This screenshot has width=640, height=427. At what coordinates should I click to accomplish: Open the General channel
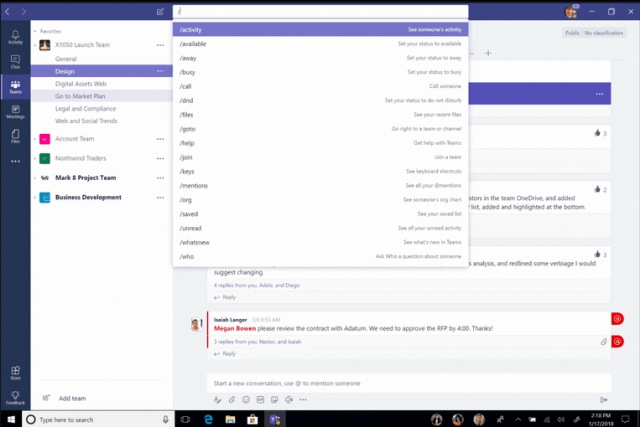[x=102, y=59]
